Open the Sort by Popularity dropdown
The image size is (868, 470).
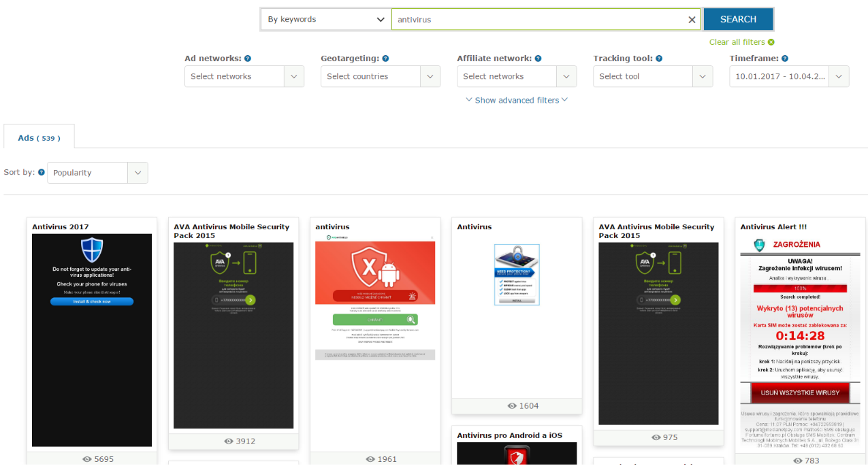[97, 173]
